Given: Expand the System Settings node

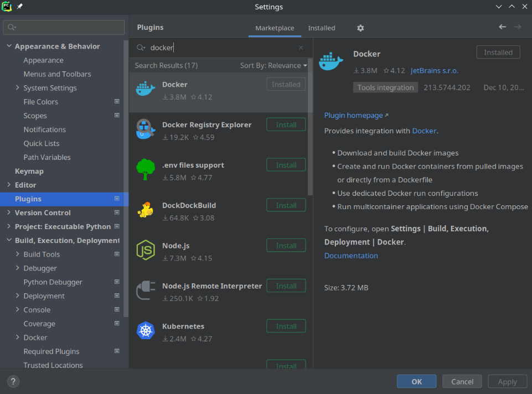Looking at the screenshot, I should [x=17, y=87].
